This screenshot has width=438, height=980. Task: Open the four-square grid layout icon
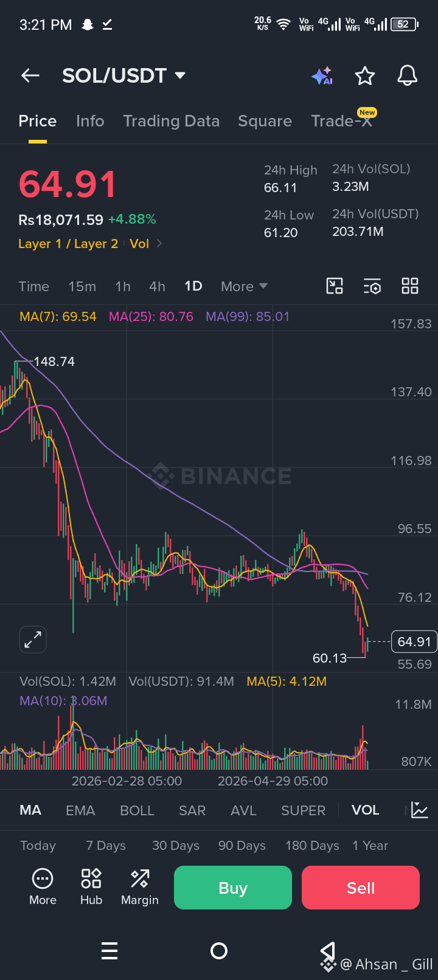point(410,286)
